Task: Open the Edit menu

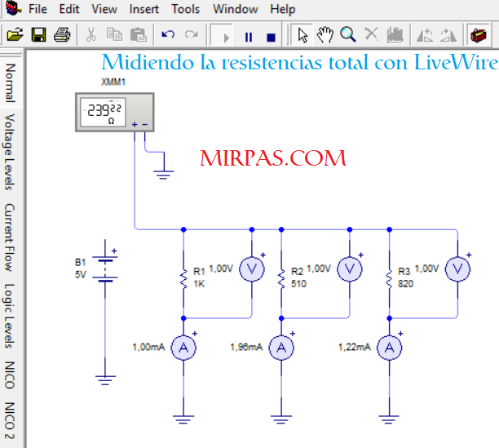Action: coord(68,9)
